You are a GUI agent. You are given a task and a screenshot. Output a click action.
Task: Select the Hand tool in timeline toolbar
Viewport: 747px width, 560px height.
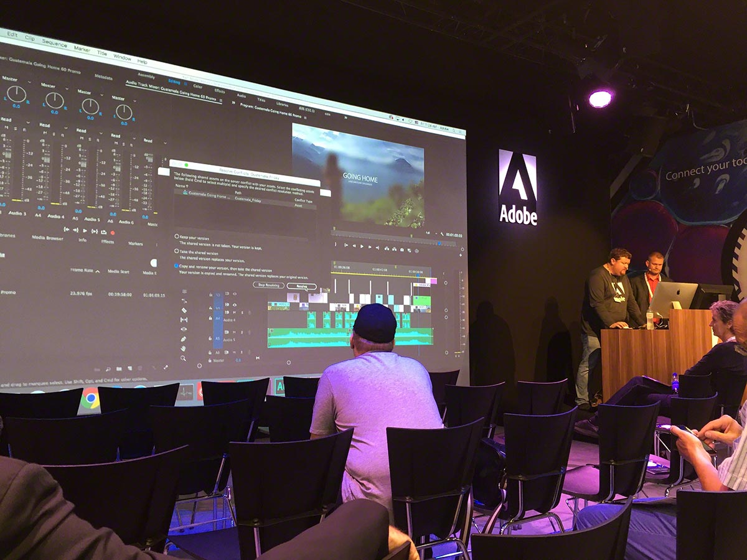[183, 348]
